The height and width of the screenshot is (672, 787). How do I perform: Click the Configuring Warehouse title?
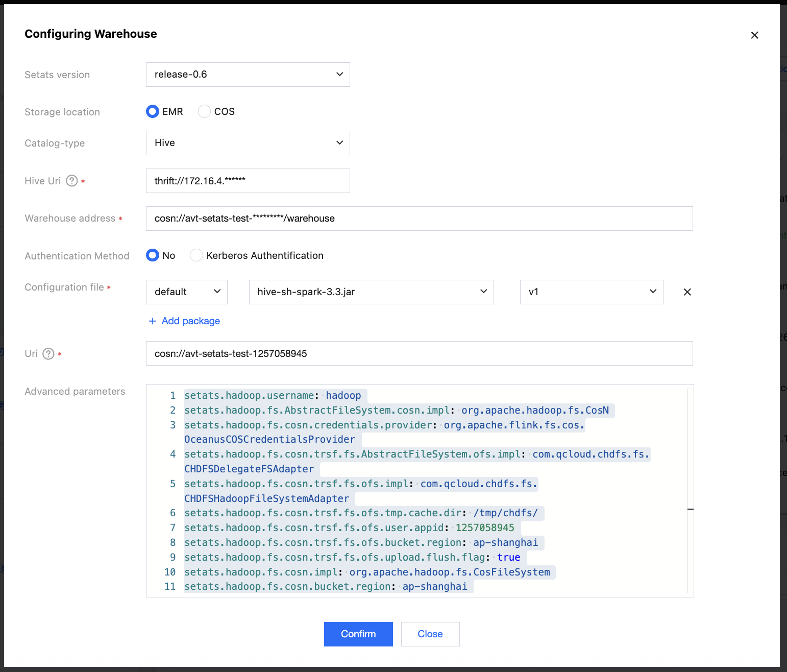pyautogui.click(x=91, y=34)
